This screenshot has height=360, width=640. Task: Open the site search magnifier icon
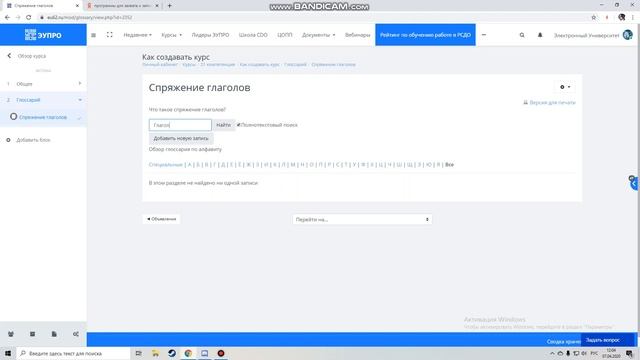(522, 35)
